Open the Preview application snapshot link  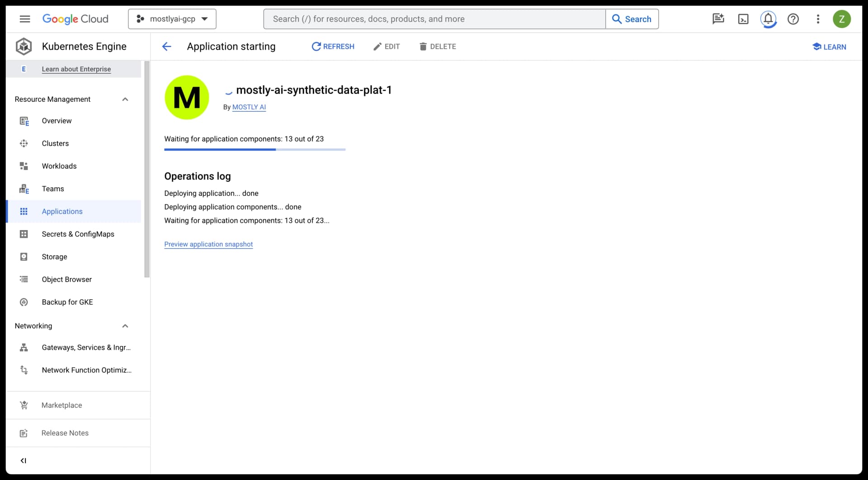pyautogui.click(x=208, y=244)
